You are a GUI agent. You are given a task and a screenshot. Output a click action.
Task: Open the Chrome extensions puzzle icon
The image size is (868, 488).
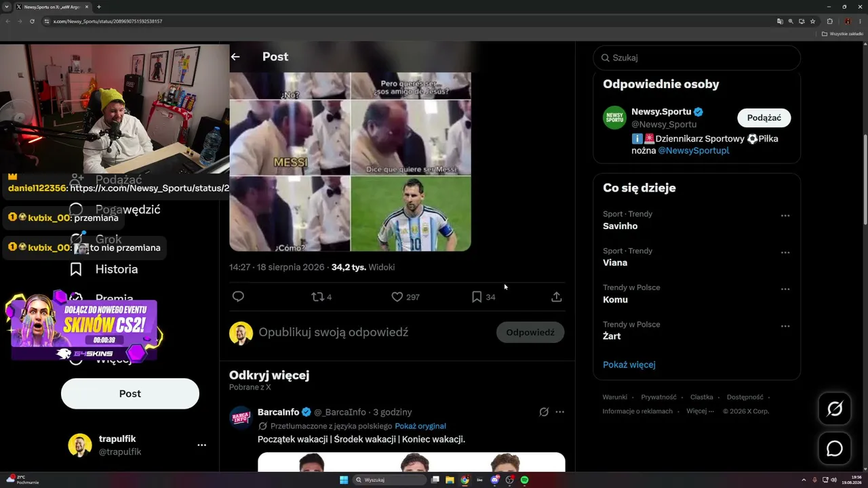830,21
